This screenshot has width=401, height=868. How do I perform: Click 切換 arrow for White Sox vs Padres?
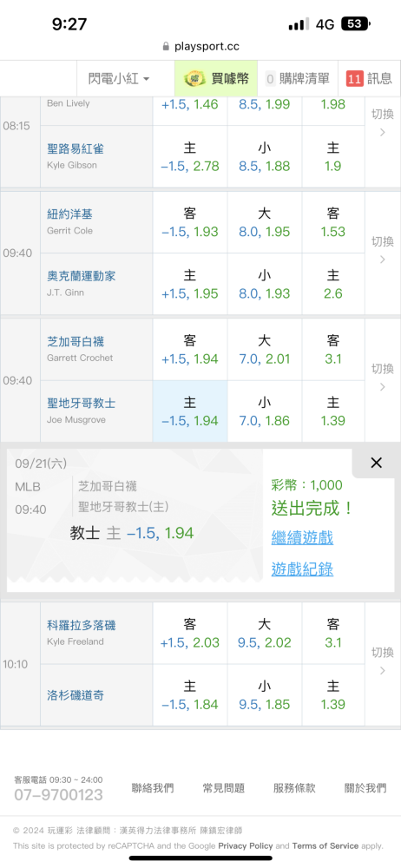382,378
